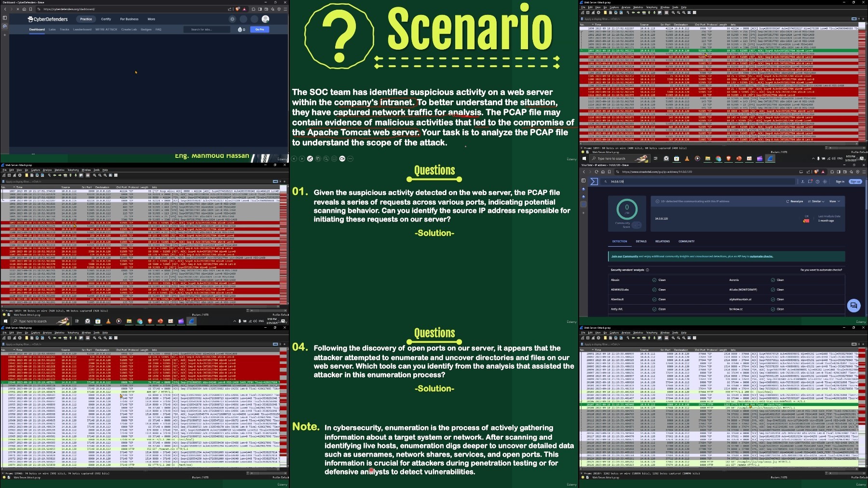
Task: Open the VirusTotal chat bubble button
Action: click(854, 305)
